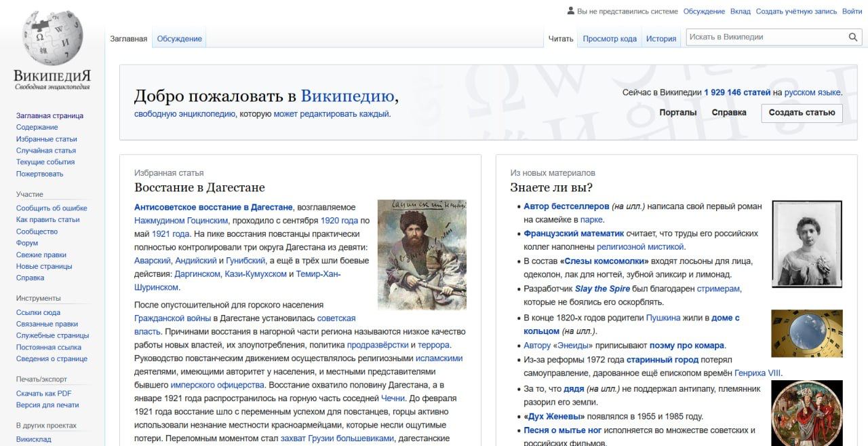Open the '1920 года' link
The height and width of the screenshot is (446, 868).
click(x=339, y=221)
